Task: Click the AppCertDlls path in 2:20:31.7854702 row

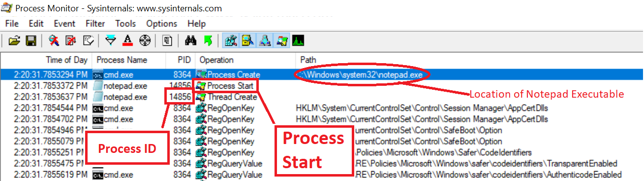Action: 422,119
